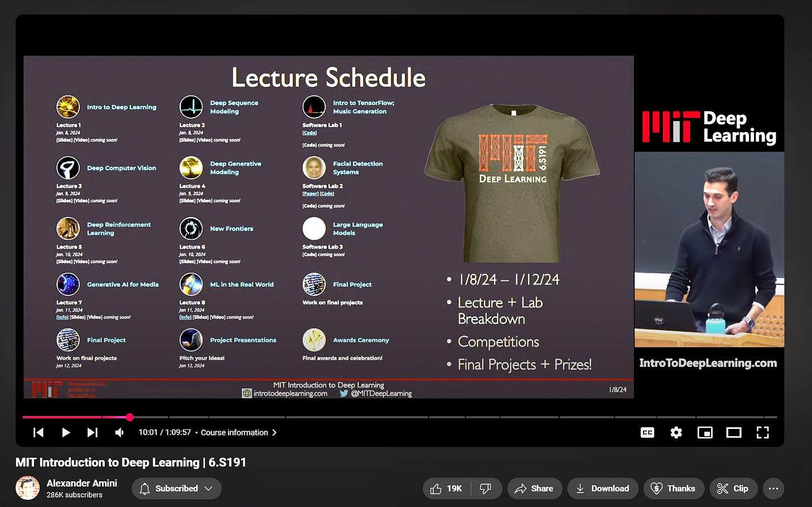Click the MIT Deep Learning logo

click(709, 127)
